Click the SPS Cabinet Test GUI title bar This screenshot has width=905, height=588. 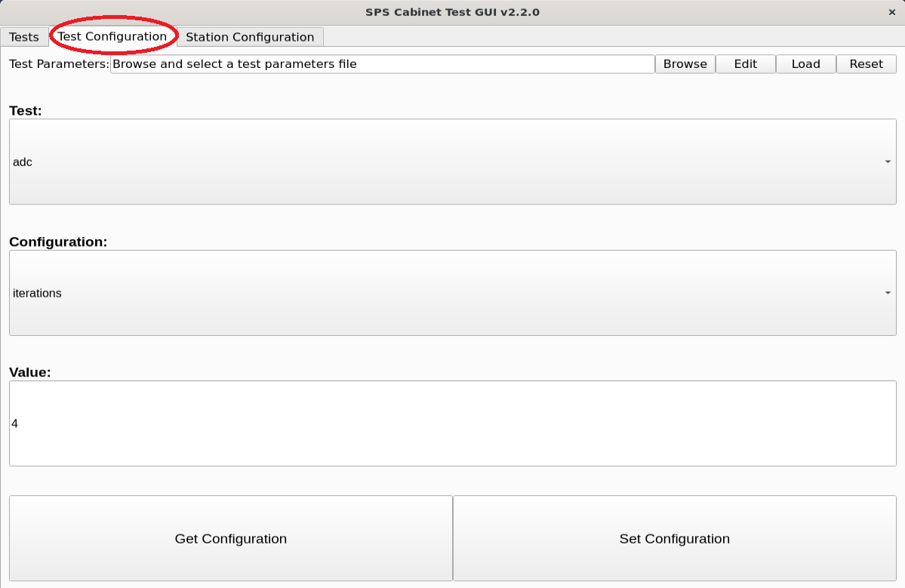pyautogui.click(x=452, y=12)
